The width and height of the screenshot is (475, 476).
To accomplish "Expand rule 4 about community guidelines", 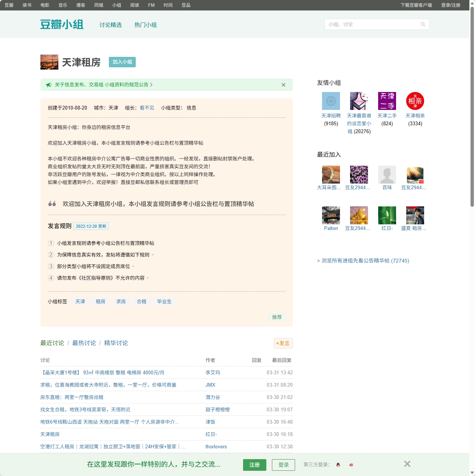I will (148, 278).
